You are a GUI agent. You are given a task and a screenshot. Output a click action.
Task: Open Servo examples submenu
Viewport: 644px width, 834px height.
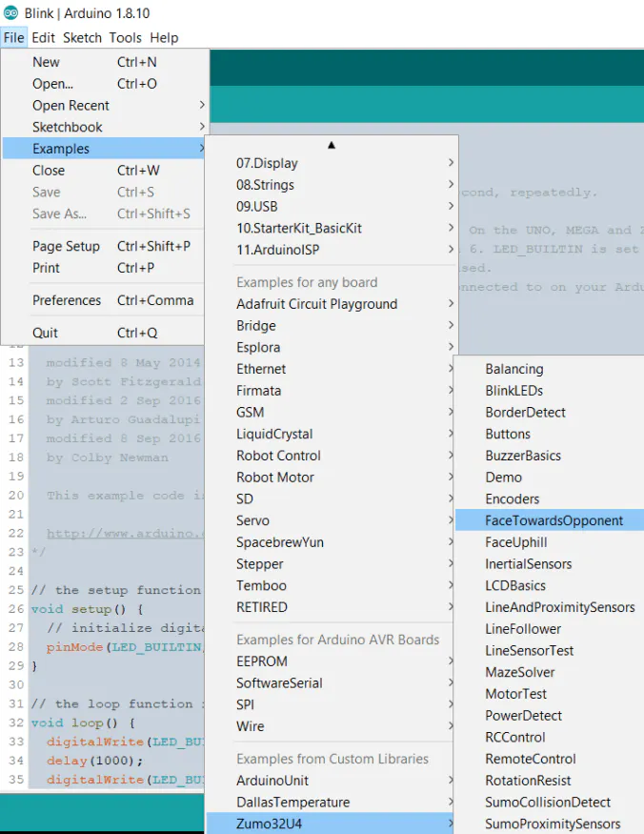click(331, 520)
